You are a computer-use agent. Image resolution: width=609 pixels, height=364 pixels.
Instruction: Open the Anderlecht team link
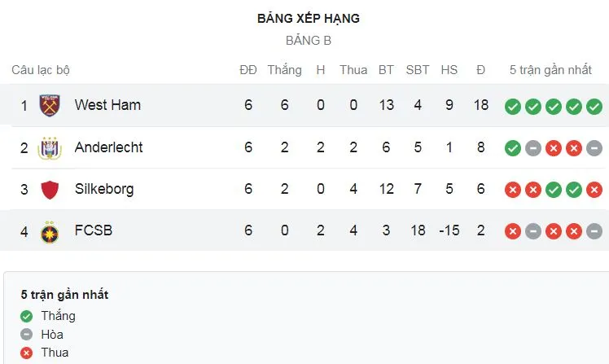coord(108,147)
